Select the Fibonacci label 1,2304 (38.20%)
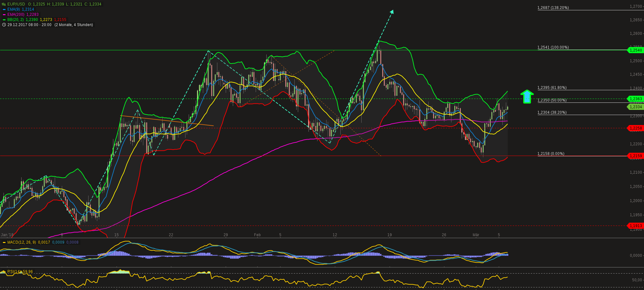The width and height of the screenshot is (644, 290). tap(552, 112)
